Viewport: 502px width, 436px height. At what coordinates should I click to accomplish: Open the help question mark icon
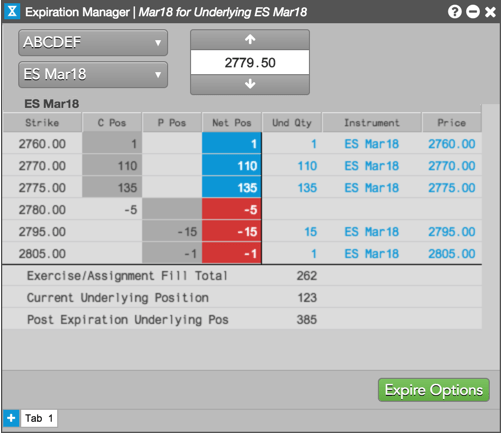click(x=455, y=12)
